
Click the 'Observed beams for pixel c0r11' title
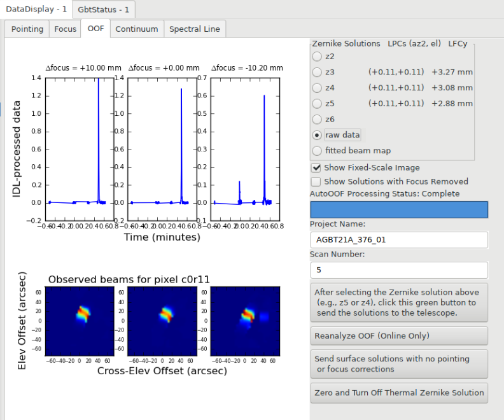click(129, 279)
